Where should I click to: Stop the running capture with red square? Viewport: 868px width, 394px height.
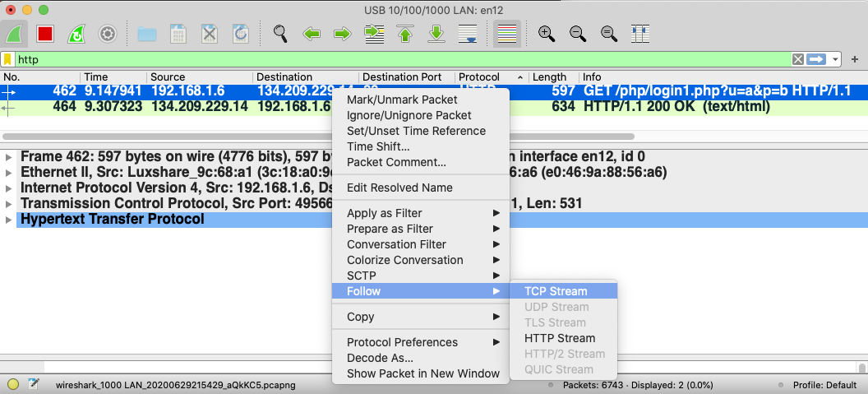[45, 34]
